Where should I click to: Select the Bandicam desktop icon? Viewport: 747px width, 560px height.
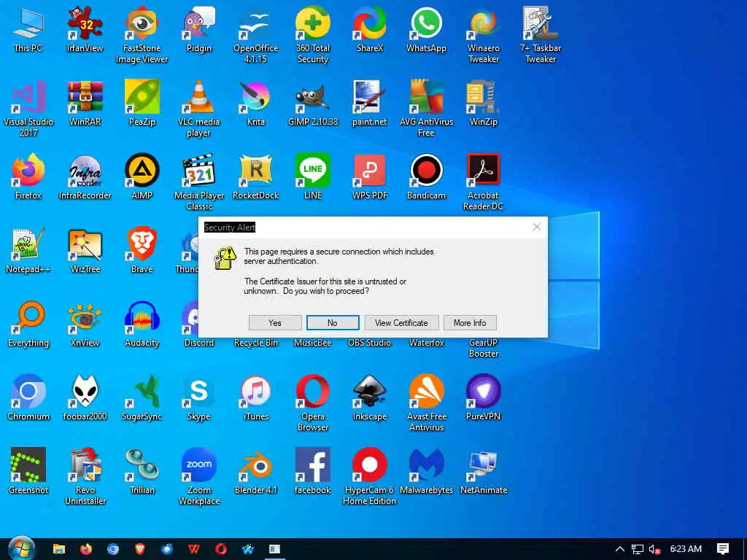click(x=426, y=176)
